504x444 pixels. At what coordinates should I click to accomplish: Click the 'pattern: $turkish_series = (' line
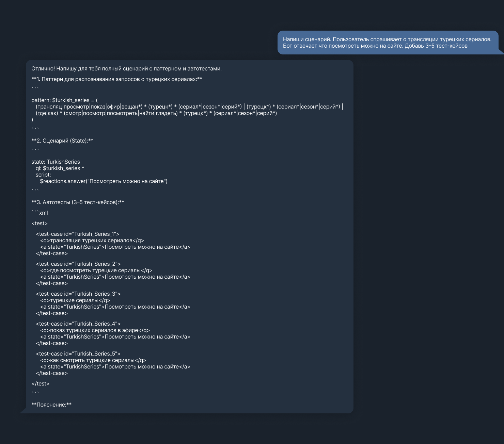coord(64,100)
